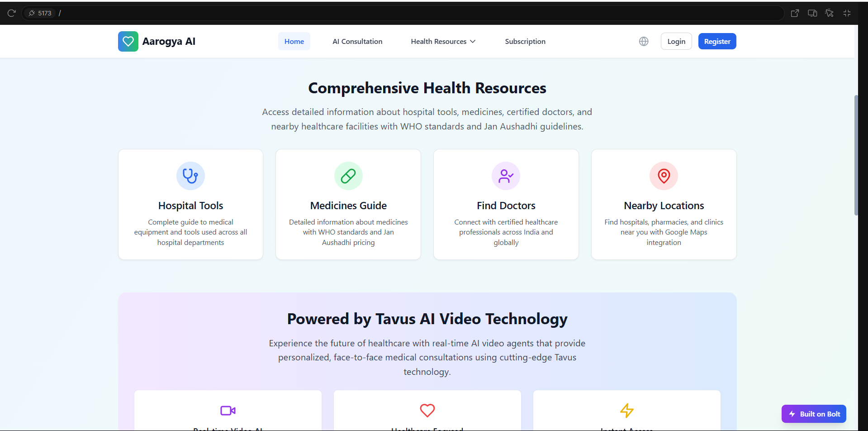Click the purple video camera icon
The width and height of the screenshot is (868, 431).
pyautogui.click(x=228, y=411)
